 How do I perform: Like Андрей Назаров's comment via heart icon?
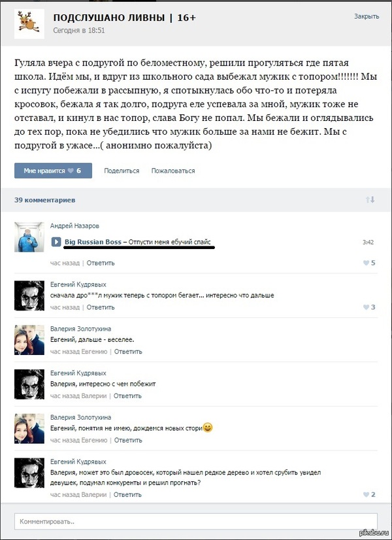pos(366,263)
